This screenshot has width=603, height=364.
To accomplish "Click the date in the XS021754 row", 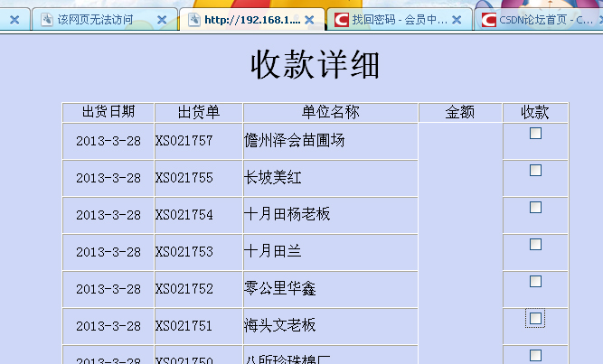I will click(108, 215).
